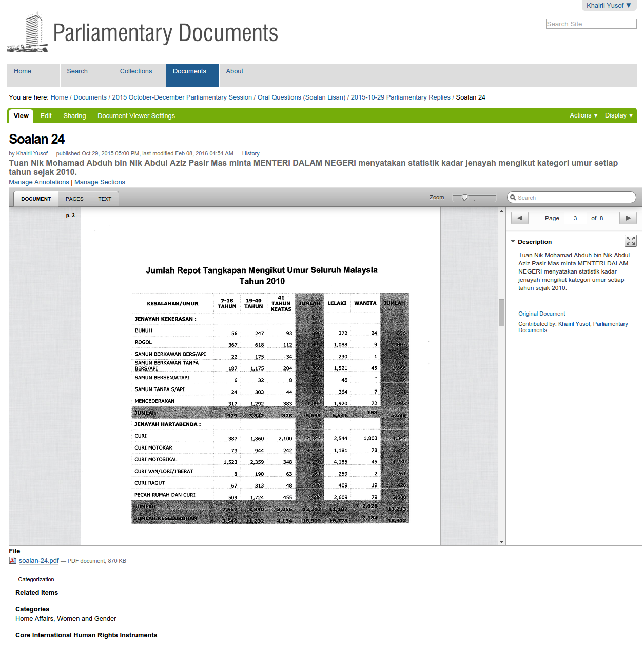Click Manage Annotations link
Viewport: 644px width, 663px height.
coord(39,182)
